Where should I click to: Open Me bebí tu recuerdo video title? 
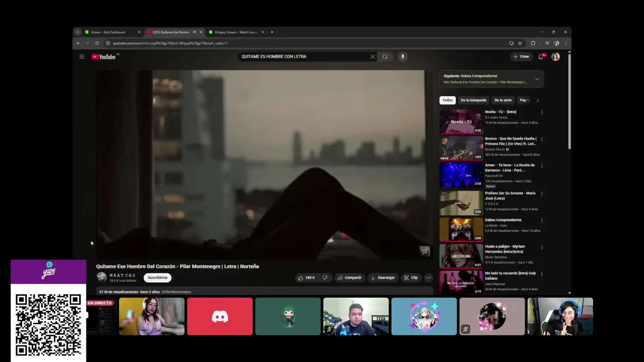[510, 276]
